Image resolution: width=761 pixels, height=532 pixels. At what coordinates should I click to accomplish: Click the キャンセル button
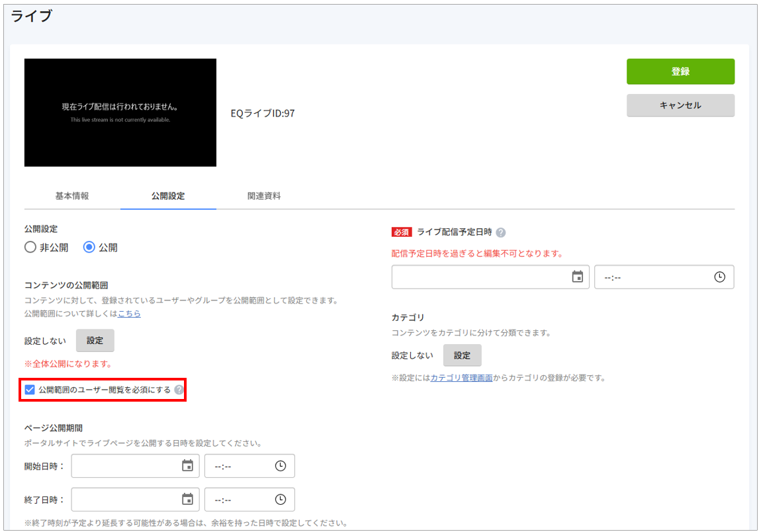(x=680, y=105)
